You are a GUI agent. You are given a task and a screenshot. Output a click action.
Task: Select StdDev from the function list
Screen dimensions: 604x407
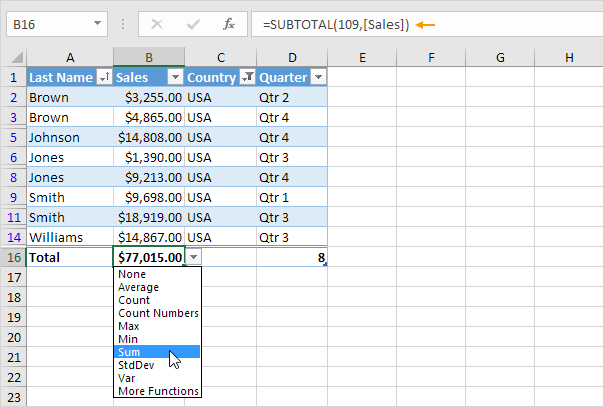point(135,365)
